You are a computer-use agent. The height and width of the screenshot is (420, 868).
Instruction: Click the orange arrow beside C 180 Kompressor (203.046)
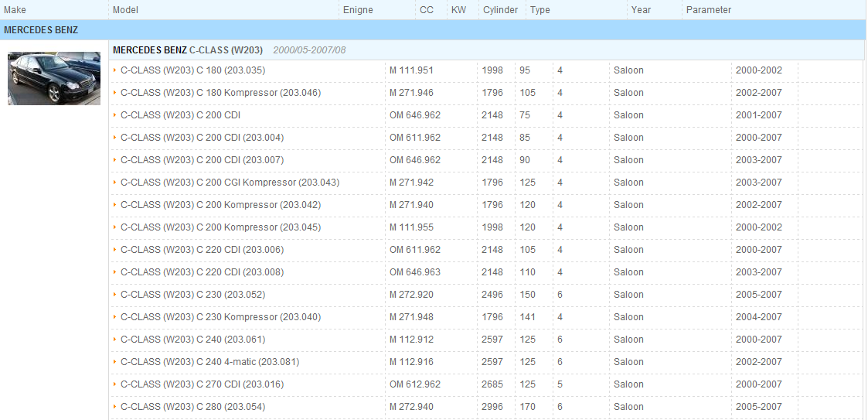(114, 93)
